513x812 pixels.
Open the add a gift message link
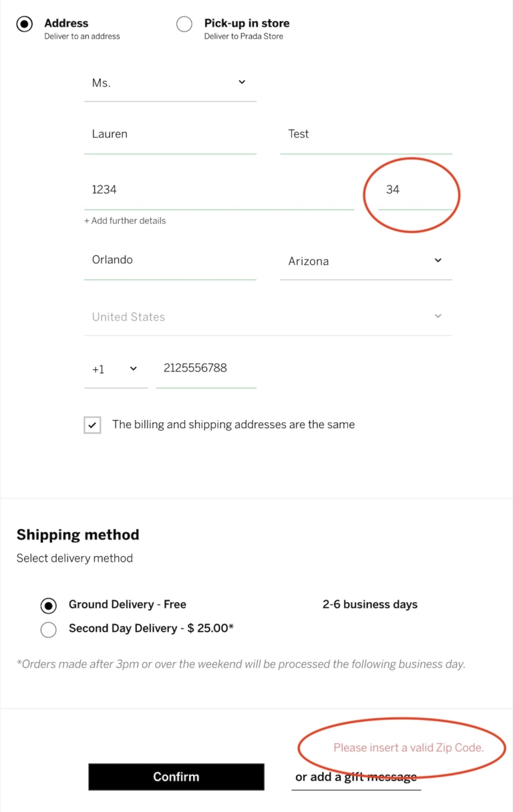355,777
